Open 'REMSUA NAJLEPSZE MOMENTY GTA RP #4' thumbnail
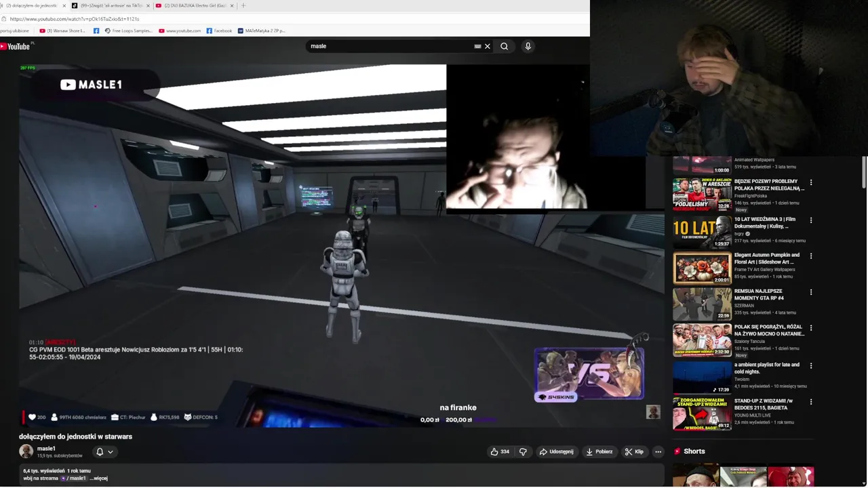The width and height of the screenshot is (868, 488). (702, 304)
